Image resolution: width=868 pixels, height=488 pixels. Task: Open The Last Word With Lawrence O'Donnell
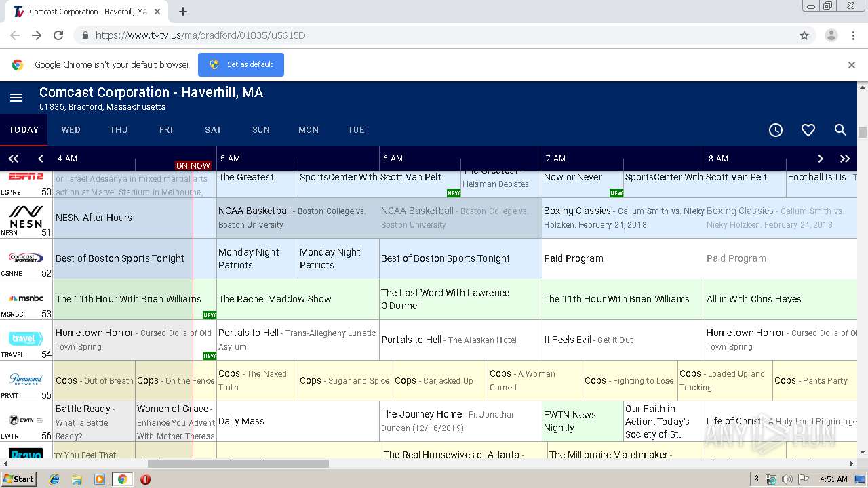coord(460,299)
